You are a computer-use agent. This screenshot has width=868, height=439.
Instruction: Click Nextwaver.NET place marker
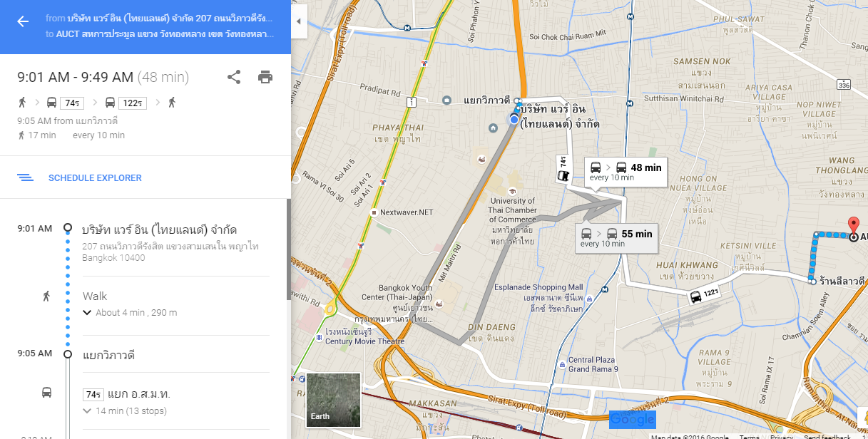click(x=374, y=212)
